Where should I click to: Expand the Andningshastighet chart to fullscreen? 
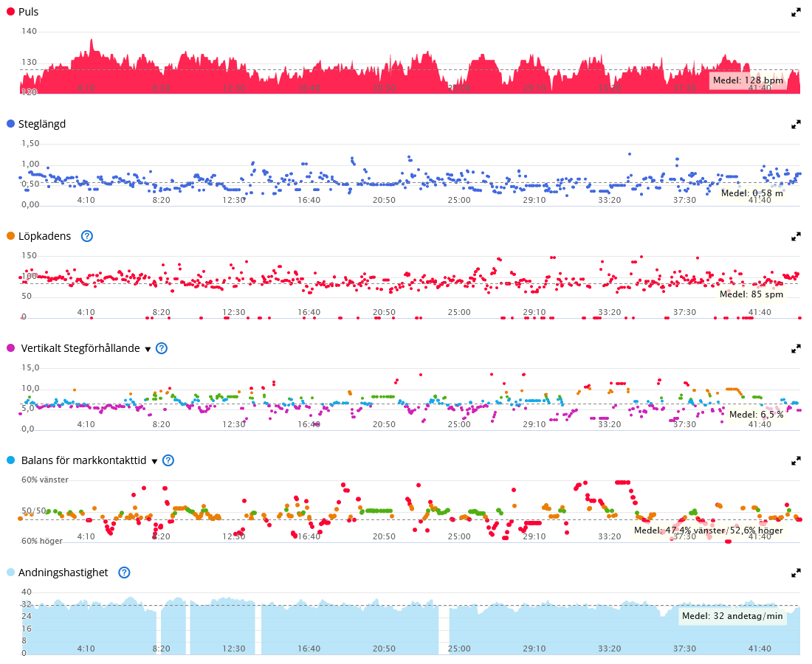click(796, 573)
